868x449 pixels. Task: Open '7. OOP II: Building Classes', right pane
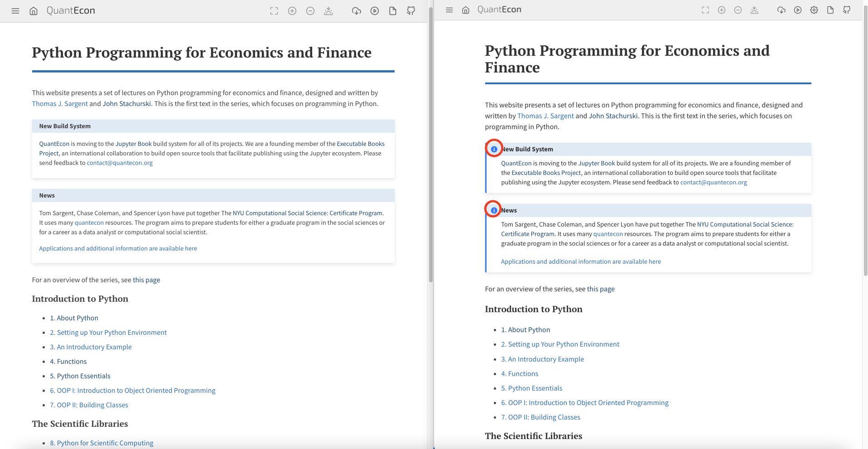(540, 417)
